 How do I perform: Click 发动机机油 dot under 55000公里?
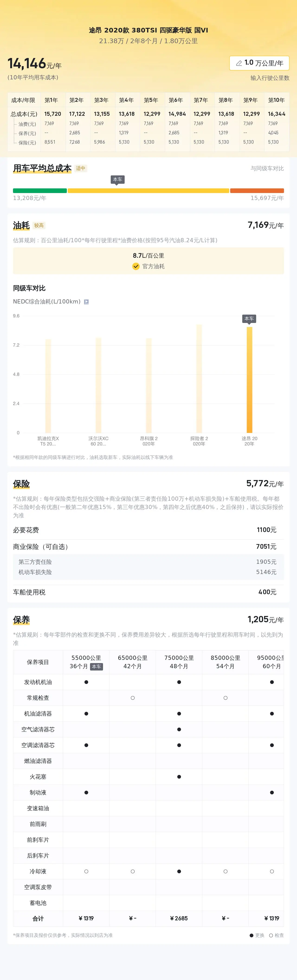tap(86, 682)
